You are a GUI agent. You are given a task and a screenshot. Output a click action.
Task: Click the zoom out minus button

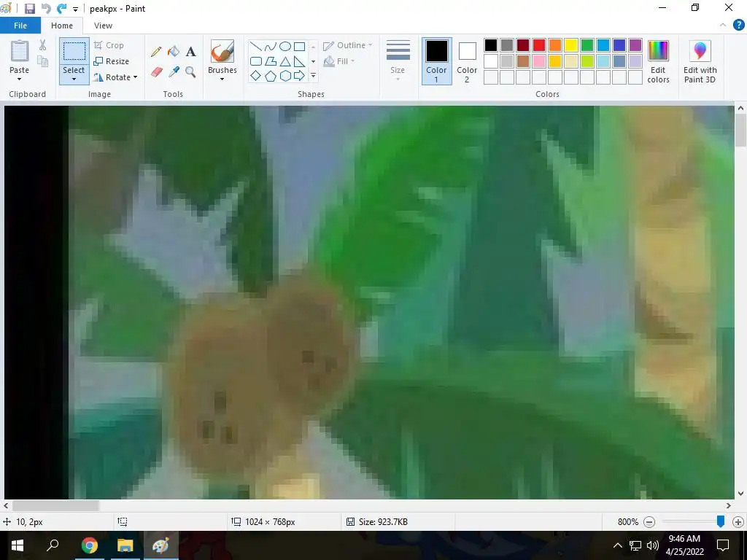tap(649, 522)
